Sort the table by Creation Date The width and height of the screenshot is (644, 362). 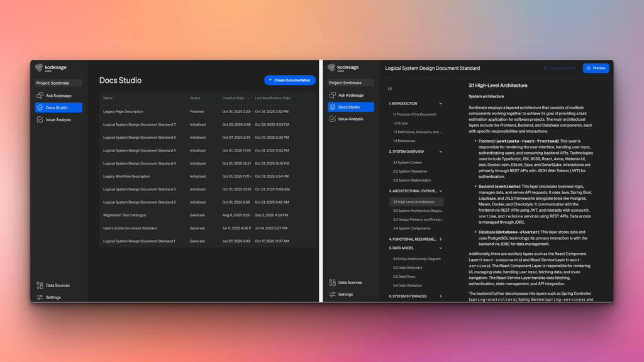point(233,98)
